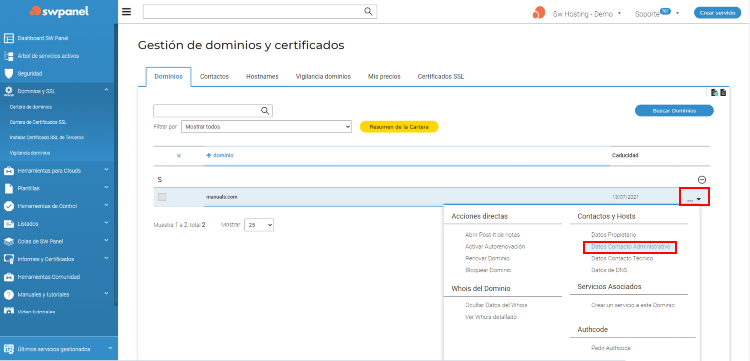Select Ocultar Datos del Whois
Screen dimensions: 750x361
pyautogui.click(x=496, y=305)
